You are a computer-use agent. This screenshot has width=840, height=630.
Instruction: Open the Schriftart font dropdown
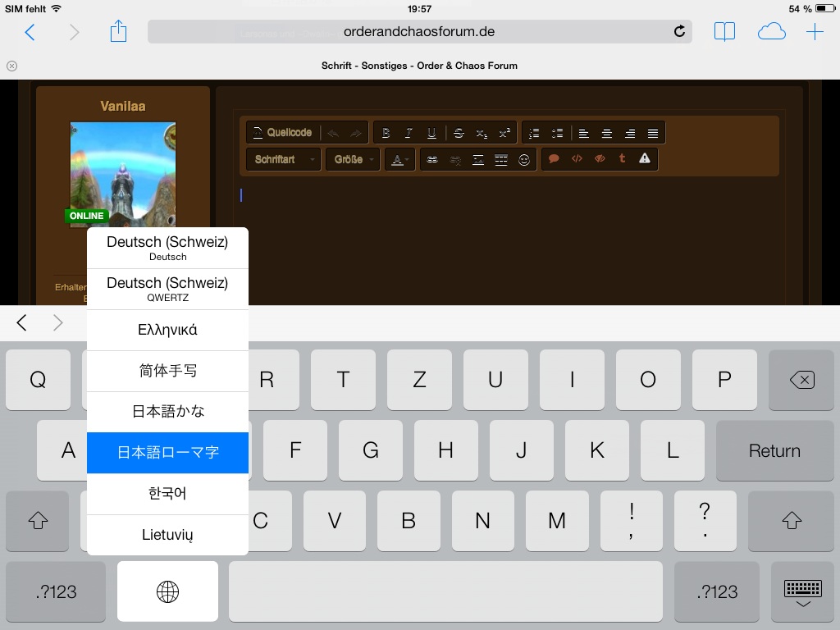pyautogui.click(x=284, y=159)
